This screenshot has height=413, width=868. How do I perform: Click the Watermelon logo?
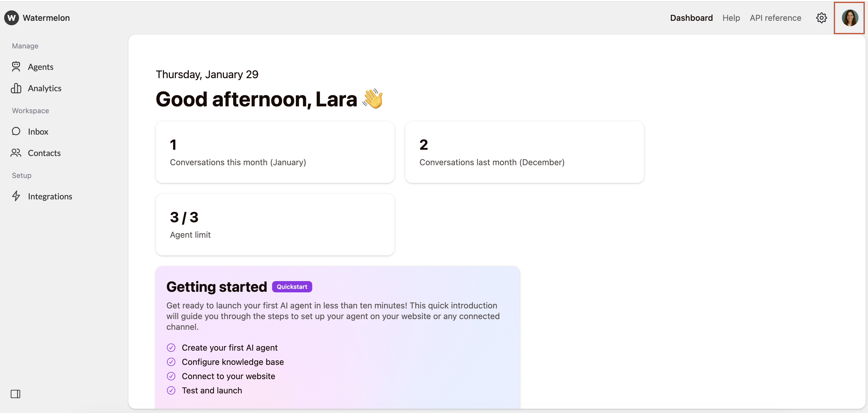point(37,18)
